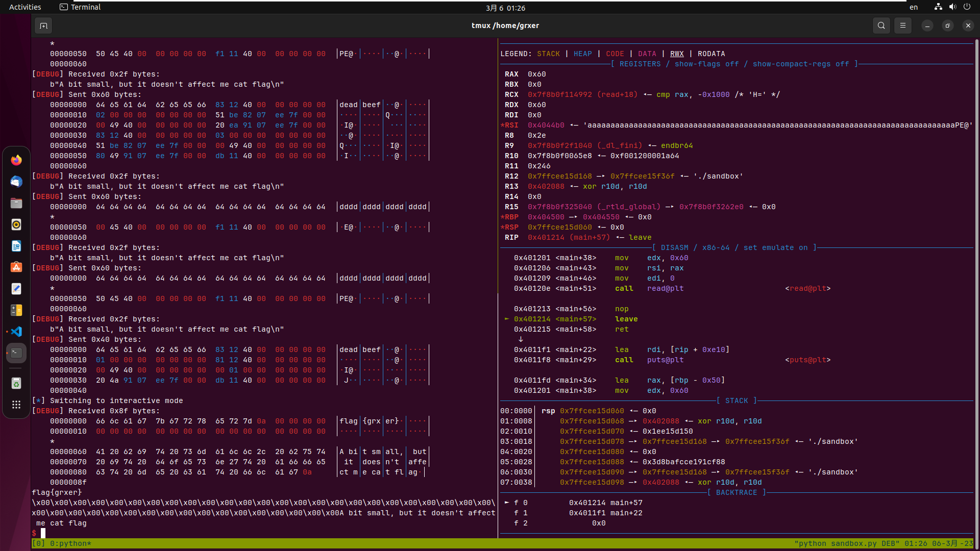This screenshot has height=551, width=980.
Task: Click the current 'leave' instruction at main+57
Action: [x=571, y=319]
